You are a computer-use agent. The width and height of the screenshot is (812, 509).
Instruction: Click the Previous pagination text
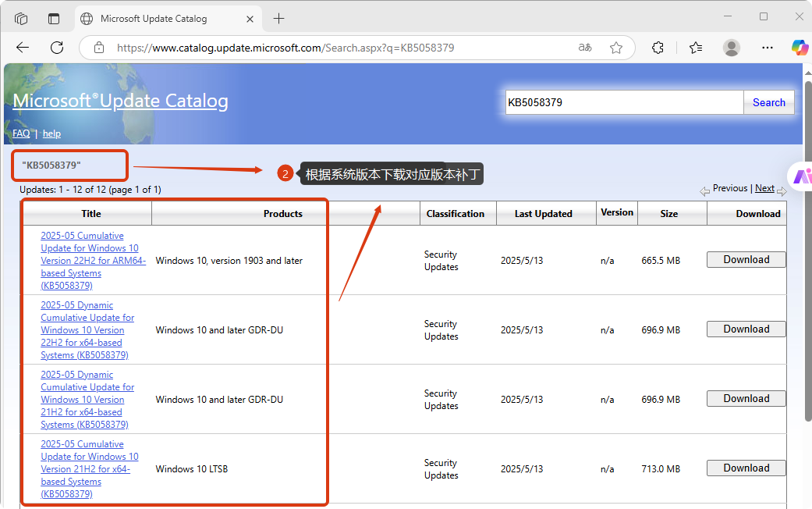pyautogui.click(x=729, y=188)
